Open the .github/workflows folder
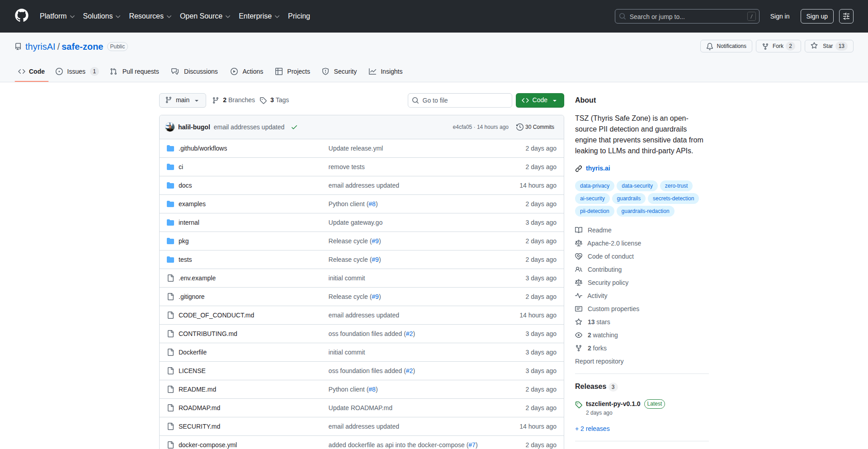 pyautogui.click(x=203, y=148)
